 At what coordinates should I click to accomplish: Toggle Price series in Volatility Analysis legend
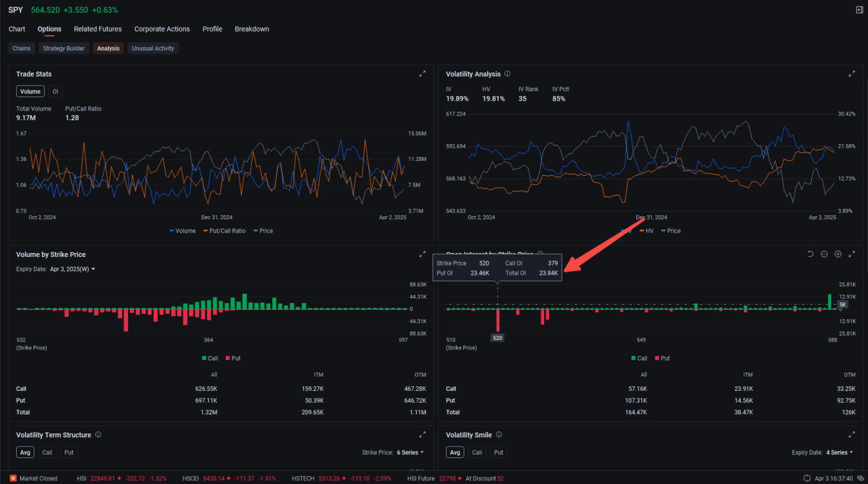click(x=671, y=231)
